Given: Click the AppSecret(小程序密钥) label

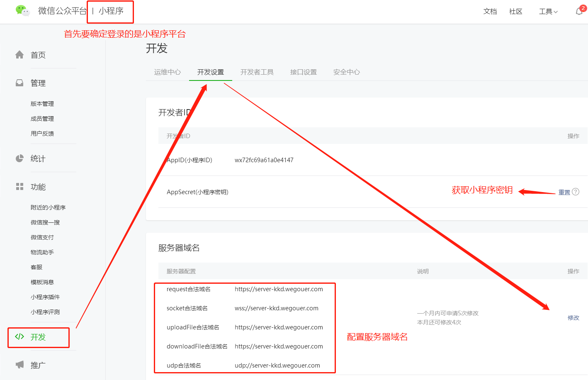Looking at the screenshot, I should coord(197,192).
